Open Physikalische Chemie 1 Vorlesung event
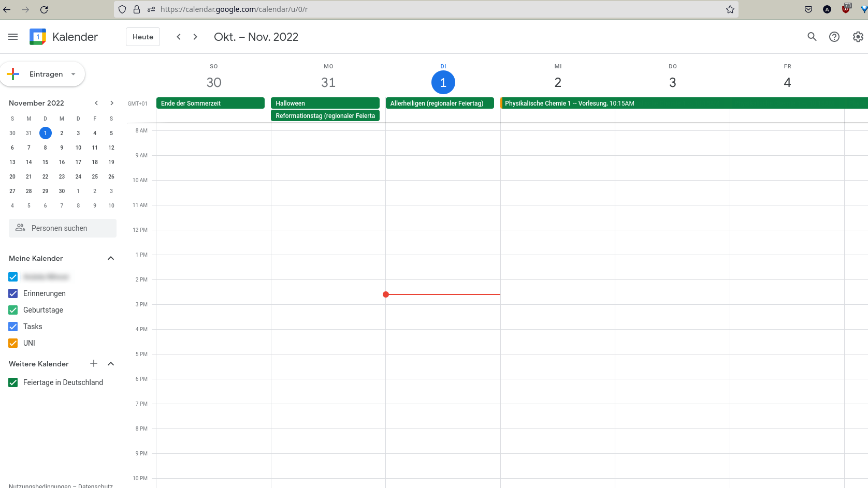The image size is (868, 488). click(x=684, y=103)
